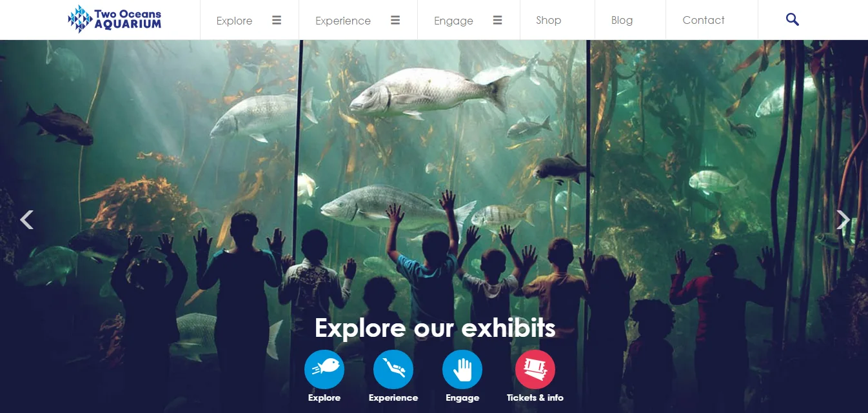Click the Explore nav text
This screenshot has height=413, width=868.
[234, 21]
